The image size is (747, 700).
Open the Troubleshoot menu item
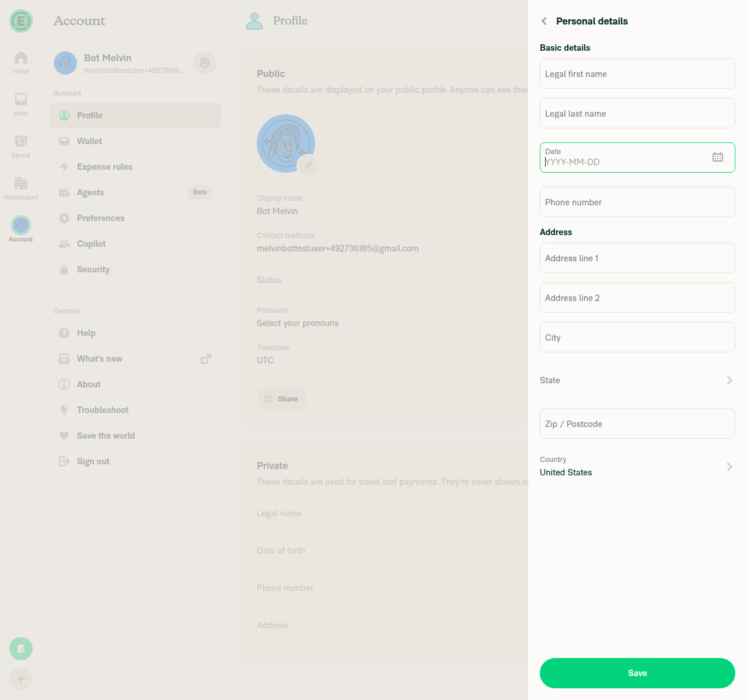pyautogui.click(x=135, y=410)
